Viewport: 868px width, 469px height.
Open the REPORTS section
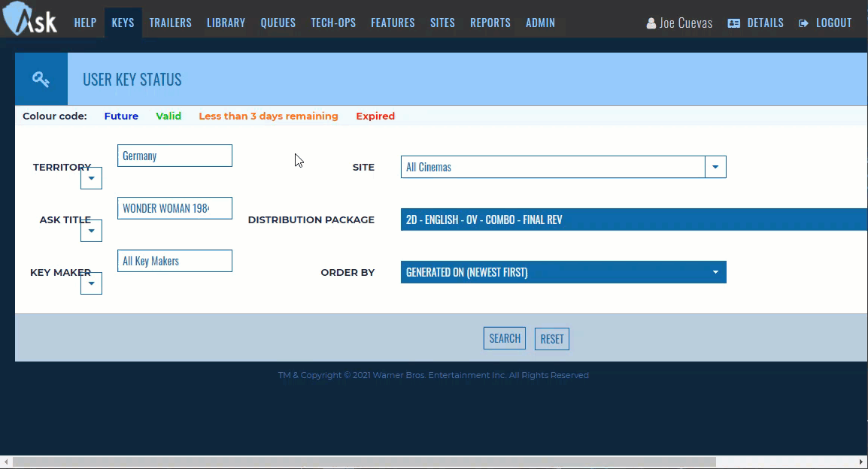coord(490,23)
